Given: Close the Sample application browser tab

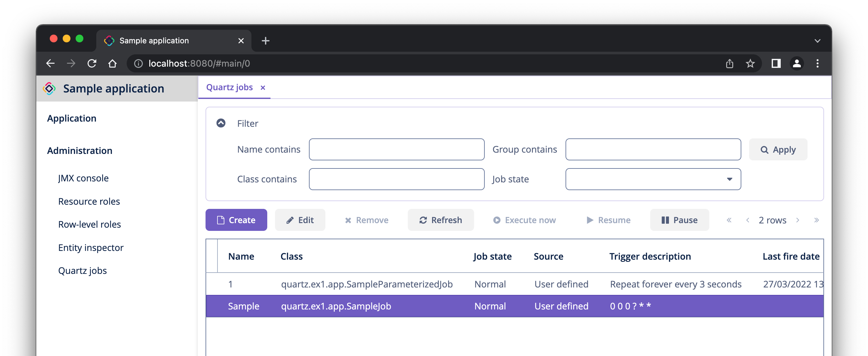Looking at the screenshot, I should pyautogui.click(x=241, y=41).
